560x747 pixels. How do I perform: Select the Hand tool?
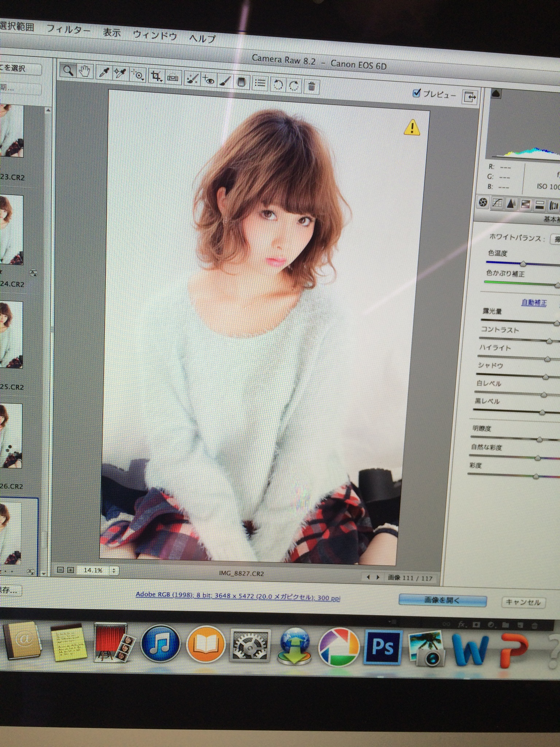(85, 71)
